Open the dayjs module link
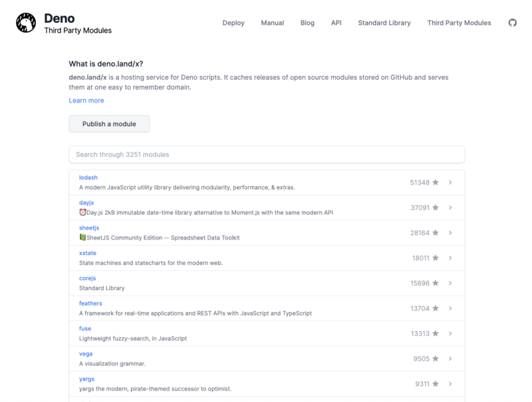532x402 pixels. point(86,203)
